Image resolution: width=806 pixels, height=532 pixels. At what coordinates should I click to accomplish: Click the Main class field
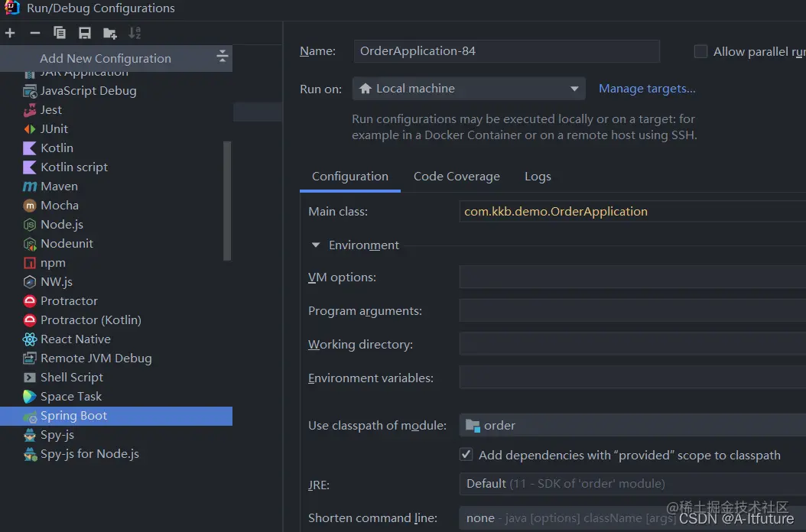pos(632,211)
